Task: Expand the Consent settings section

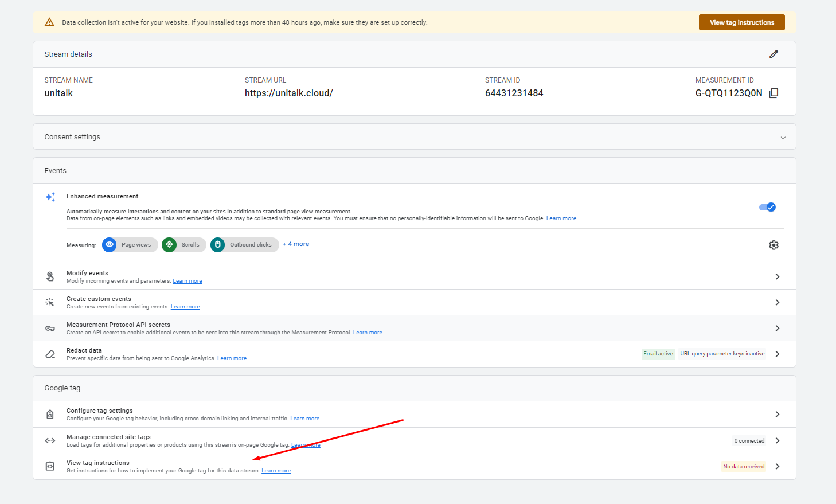Action: coord(783,137)
